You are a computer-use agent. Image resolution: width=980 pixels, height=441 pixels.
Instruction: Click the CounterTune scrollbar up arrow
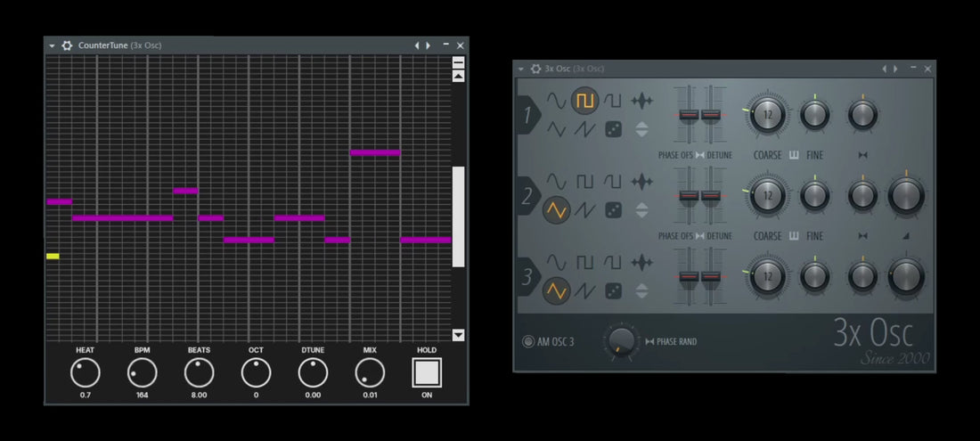[458, 76]
